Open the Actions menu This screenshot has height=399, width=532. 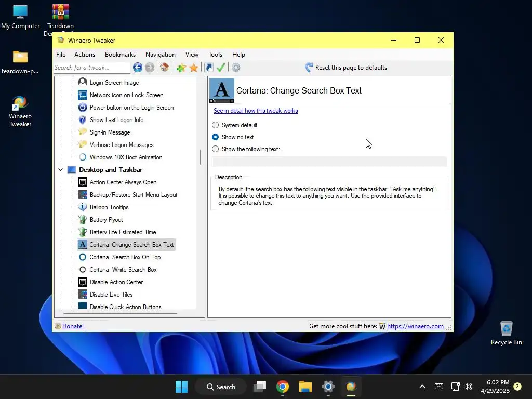[85, 55]
